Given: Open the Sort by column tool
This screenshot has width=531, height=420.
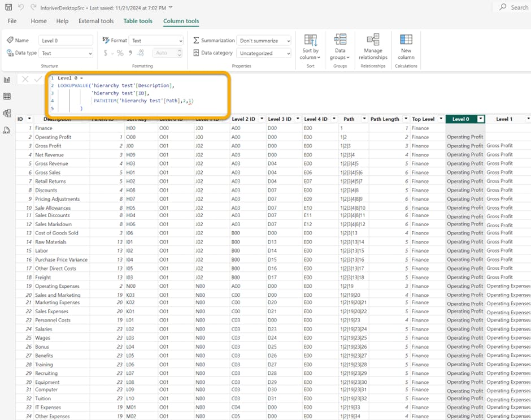Looking at the screenshot, I should click(310, 47).
